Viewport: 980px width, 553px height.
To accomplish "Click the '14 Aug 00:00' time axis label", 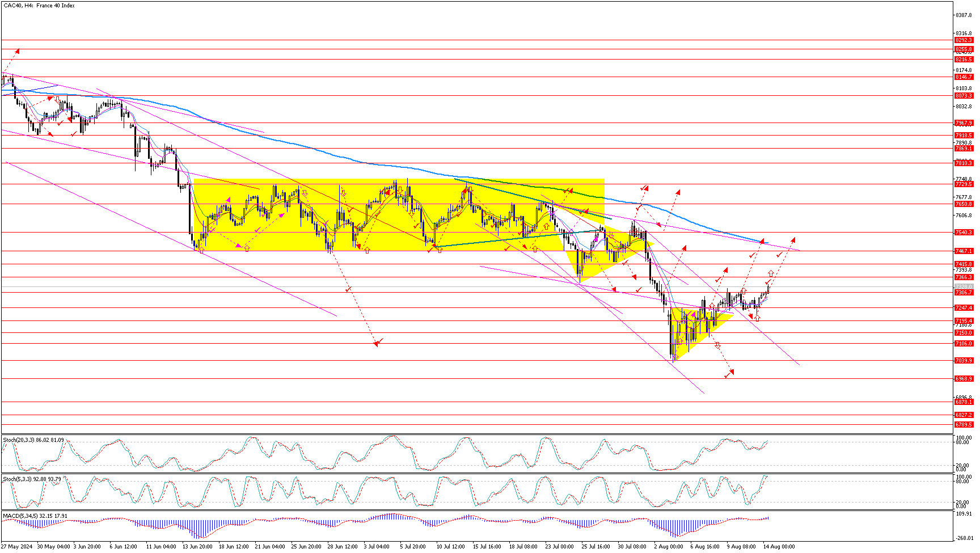I will [x=779, y=547].
